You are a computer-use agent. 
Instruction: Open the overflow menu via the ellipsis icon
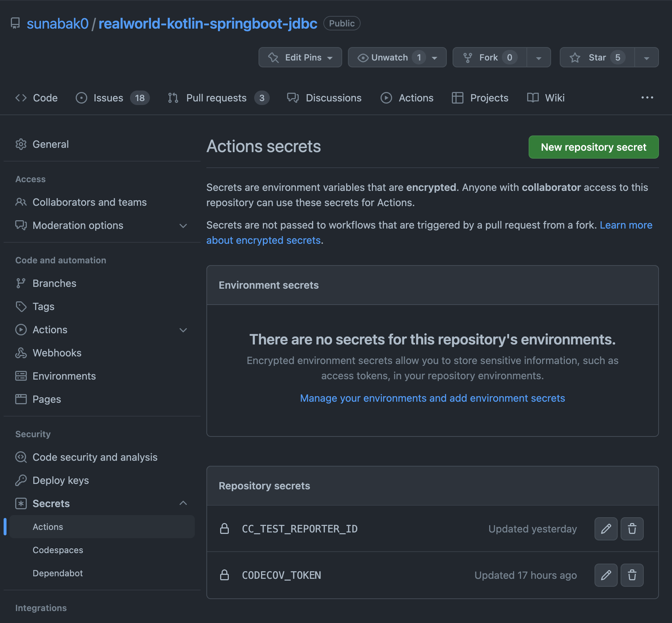tap(647, 97)
